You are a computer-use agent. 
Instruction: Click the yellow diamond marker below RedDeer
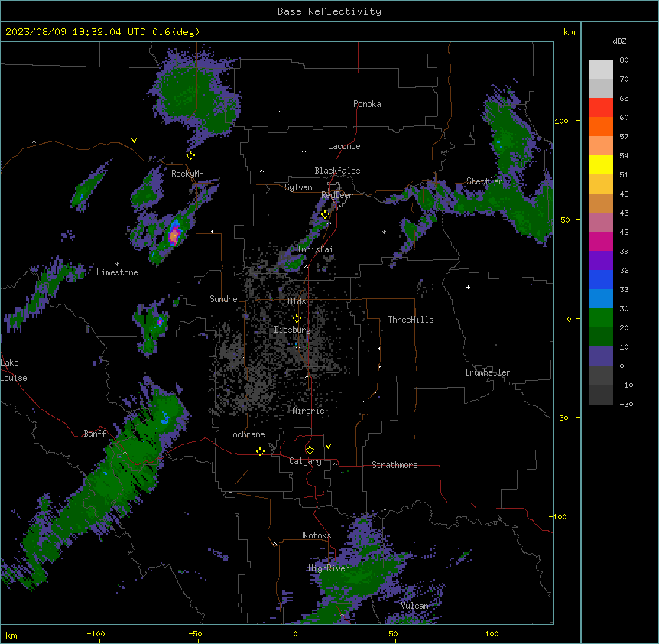(x=325, y=215)
